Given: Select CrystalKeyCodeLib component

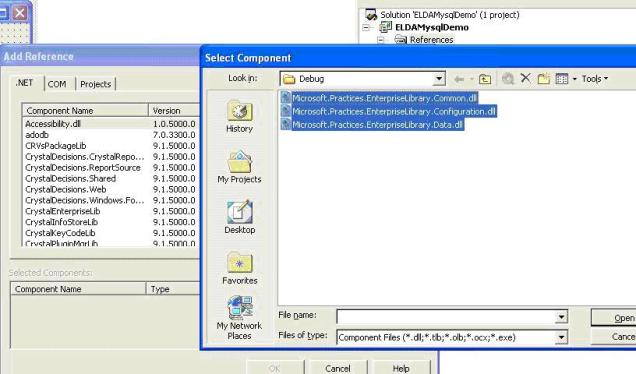Looking at the screenshot, I should pos(60,233).
